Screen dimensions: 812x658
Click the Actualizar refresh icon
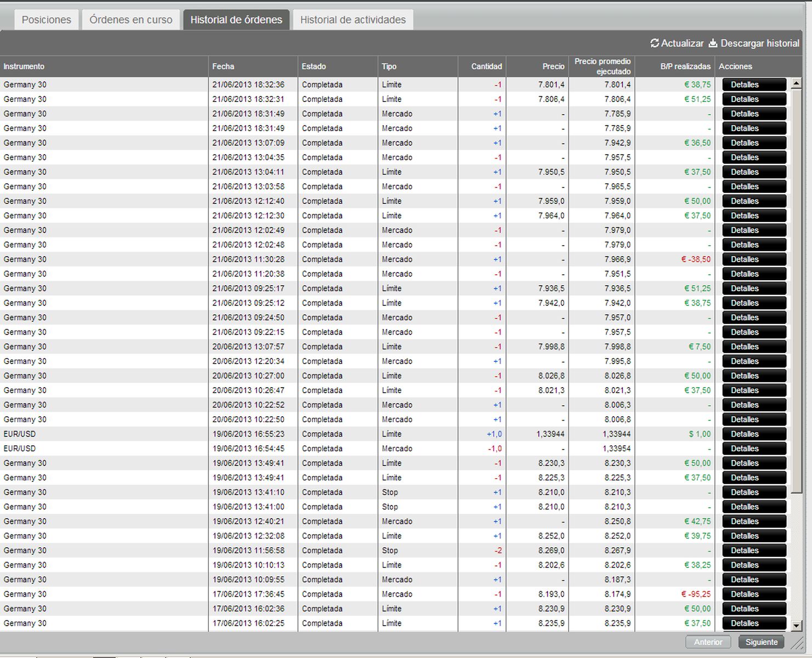click(x=655, y=43)
